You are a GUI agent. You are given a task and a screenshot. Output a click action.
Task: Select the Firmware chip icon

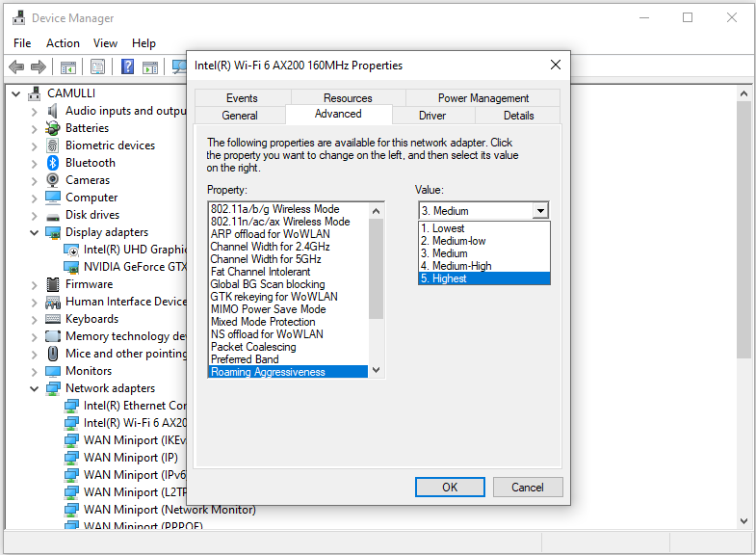tap(53, 284)
